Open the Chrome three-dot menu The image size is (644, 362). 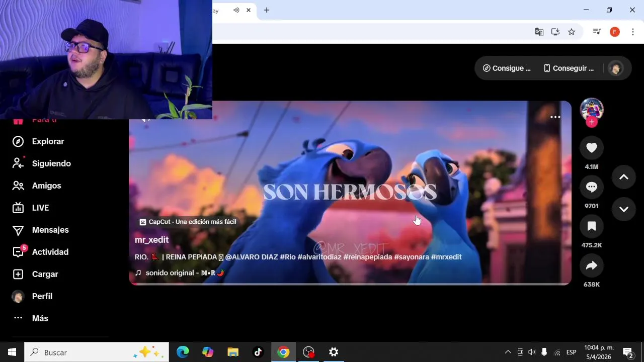click(x=633, y=32)
